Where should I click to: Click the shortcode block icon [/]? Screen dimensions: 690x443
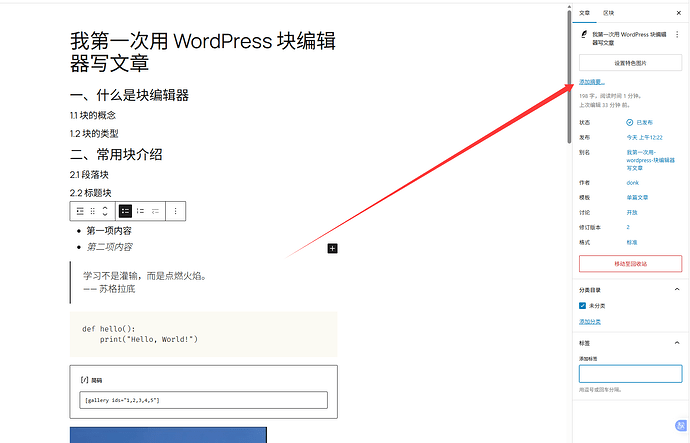(84, 380)
